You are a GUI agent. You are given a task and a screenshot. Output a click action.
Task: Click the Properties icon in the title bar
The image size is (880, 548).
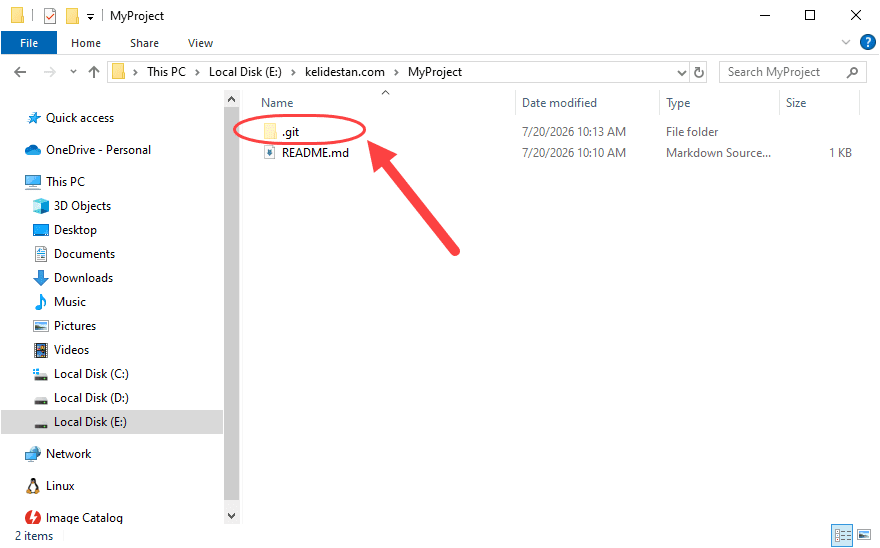[50, 16]
